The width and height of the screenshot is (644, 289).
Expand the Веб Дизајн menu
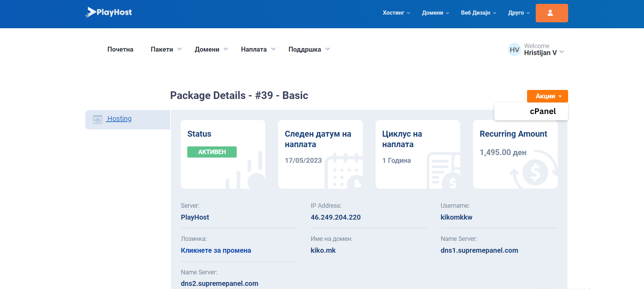coord(479,13)
